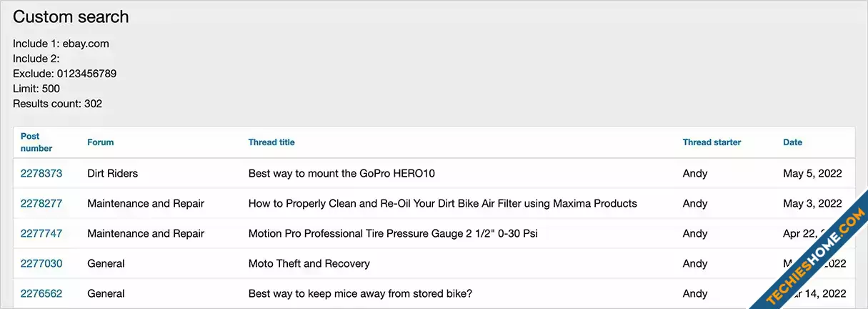Click the Forum column header
This screenshot has width=868, height=309.
point(101,142)
